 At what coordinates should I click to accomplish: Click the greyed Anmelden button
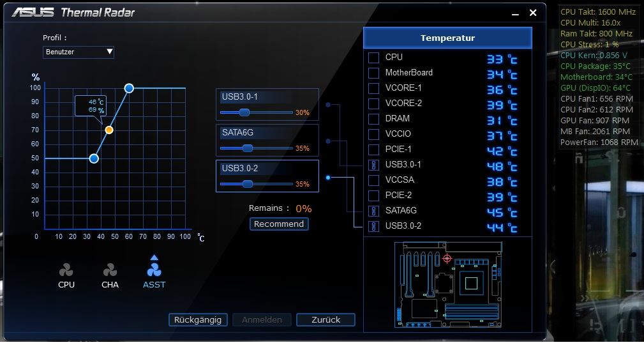[262, 320]
